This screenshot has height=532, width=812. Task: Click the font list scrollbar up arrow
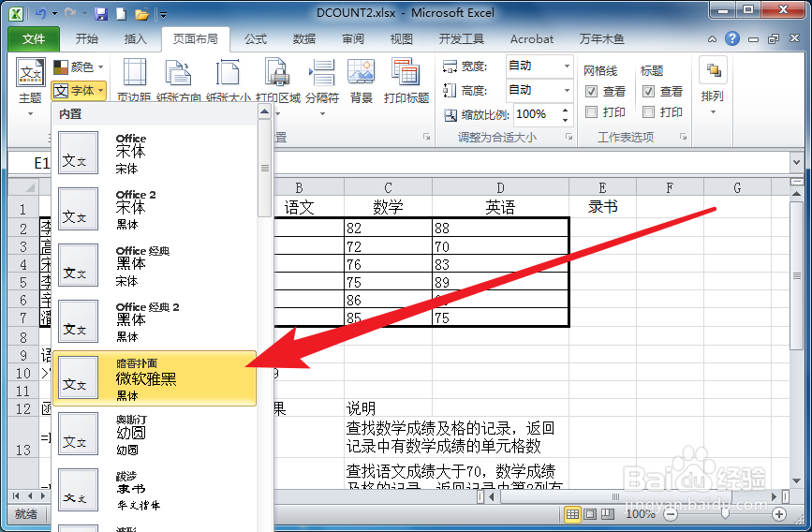tap(265, 111)
